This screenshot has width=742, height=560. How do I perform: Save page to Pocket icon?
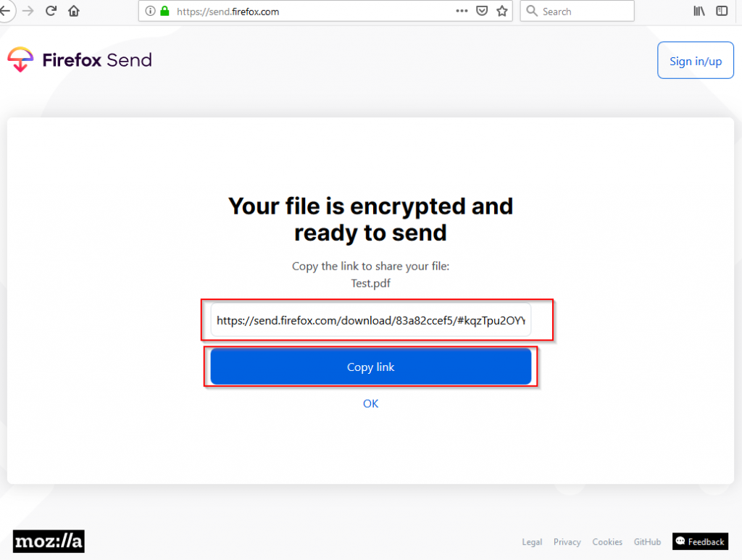(482, 11)
